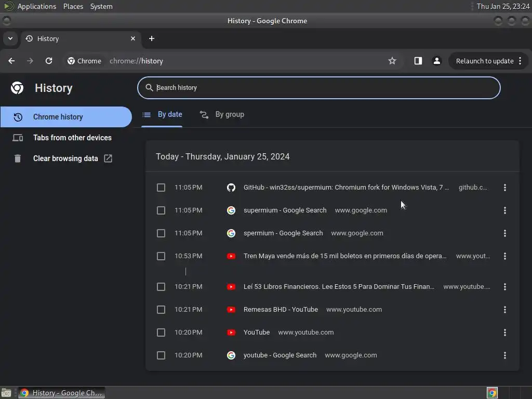Viewport: 532px width, 399px height.
Task: Tick checkbox for Leí 53 Libros Financieros
Action: [161, 287]
